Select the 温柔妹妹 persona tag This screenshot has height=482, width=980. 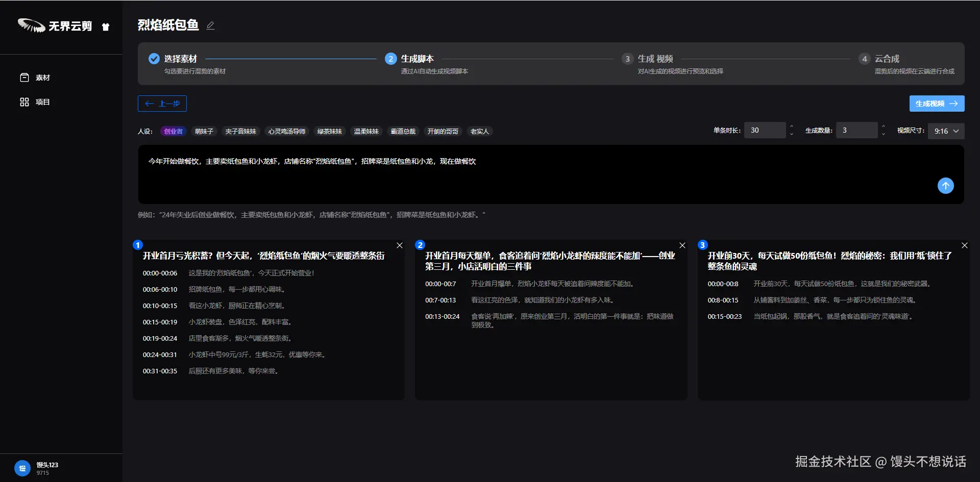point(366,132)
